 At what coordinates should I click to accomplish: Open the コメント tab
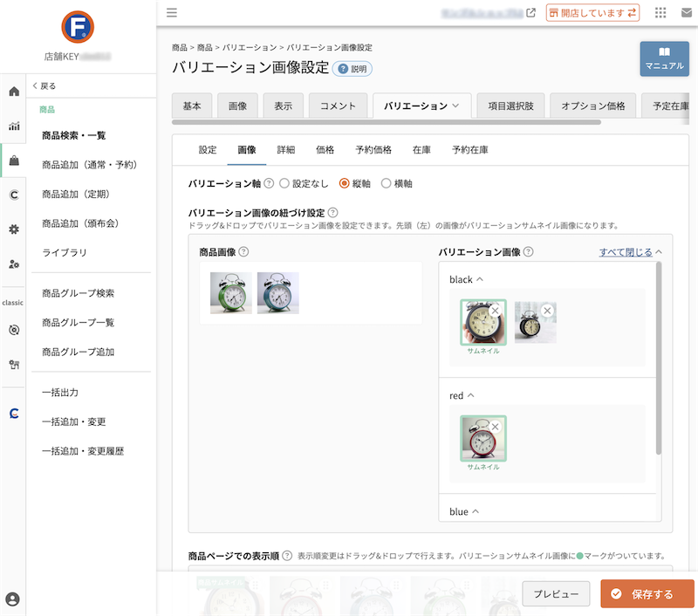tap(338, 106)
